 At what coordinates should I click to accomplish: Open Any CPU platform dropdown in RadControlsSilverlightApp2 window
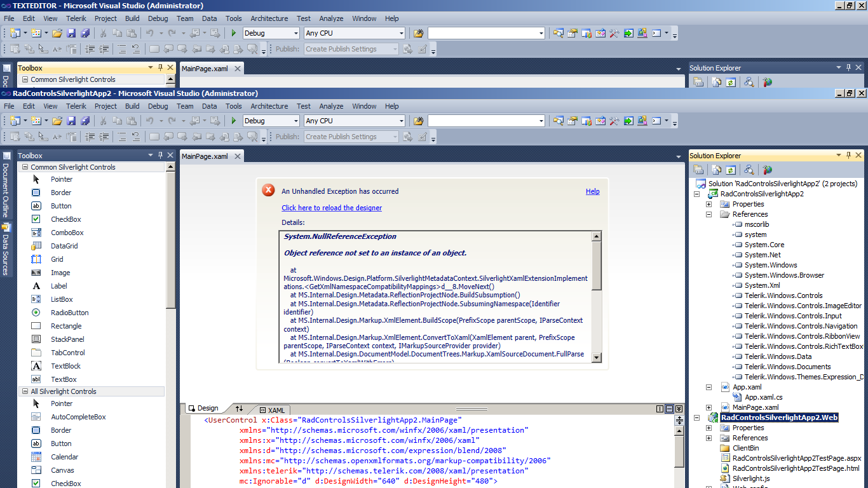pos(402,121)
